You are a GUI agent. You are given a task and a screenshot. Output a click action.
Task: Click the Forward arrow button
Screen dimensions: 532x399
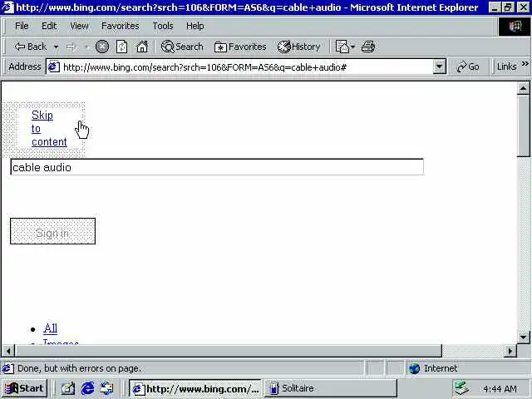pyautogui.click(x=71, y=47)
